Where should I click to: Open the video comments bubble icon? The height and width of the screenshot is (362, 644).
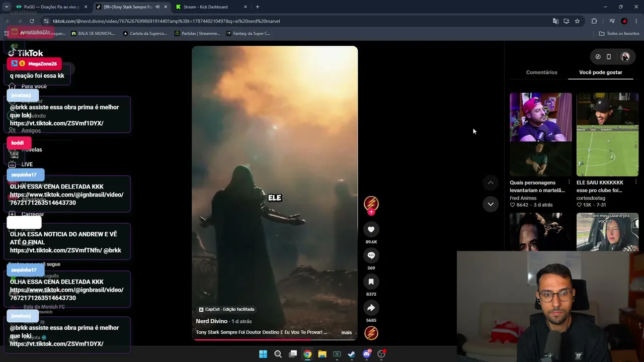(371, 255)
